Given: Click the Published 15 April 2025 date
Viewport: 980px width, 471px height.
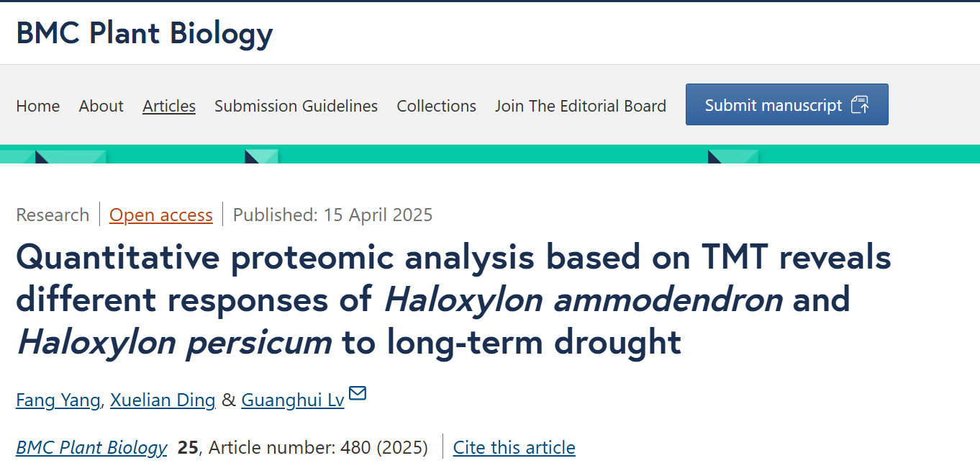Looking at the screenshot, I should pyautogui.click(x=333, y=215).
